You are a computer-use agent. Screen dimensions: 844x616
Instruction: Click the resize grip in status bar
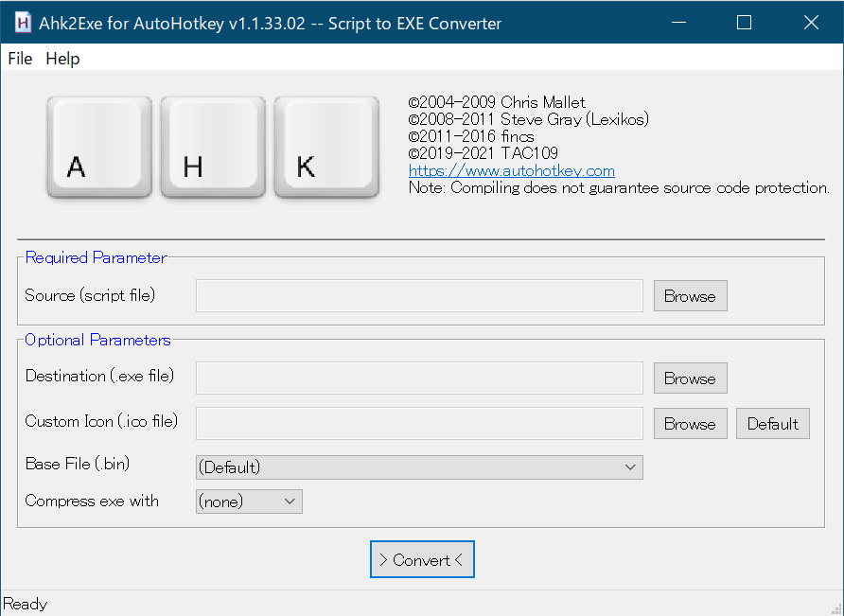pos(835,607)
